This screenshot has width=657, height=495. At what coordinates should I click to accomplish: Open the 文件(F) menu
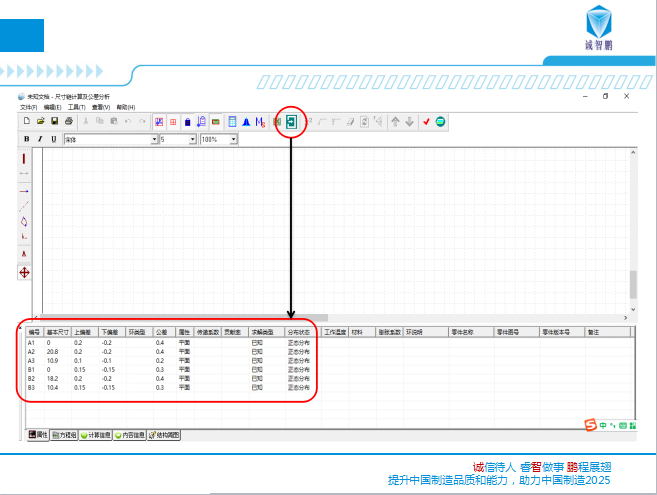coord(28,107)
